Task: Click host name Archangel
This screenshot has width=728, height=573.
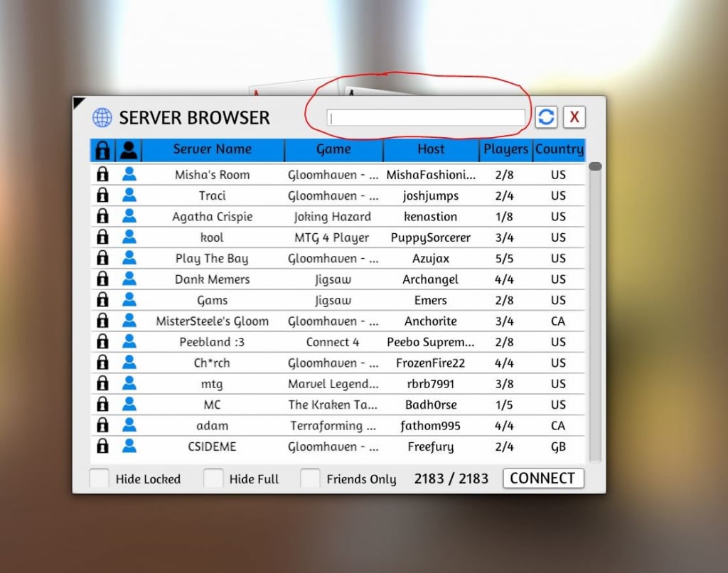Action: (x=430, y=279)
